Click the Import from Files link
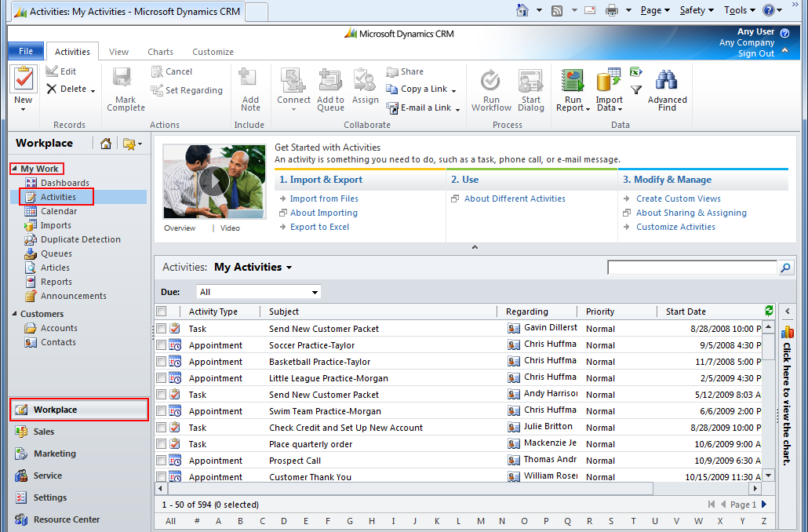Image resolution: width=808 pixels, height=532 pixels. point(324,199)
